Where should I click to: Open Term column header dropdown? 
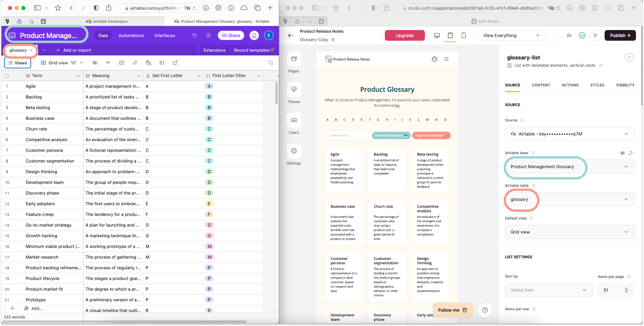78,76
